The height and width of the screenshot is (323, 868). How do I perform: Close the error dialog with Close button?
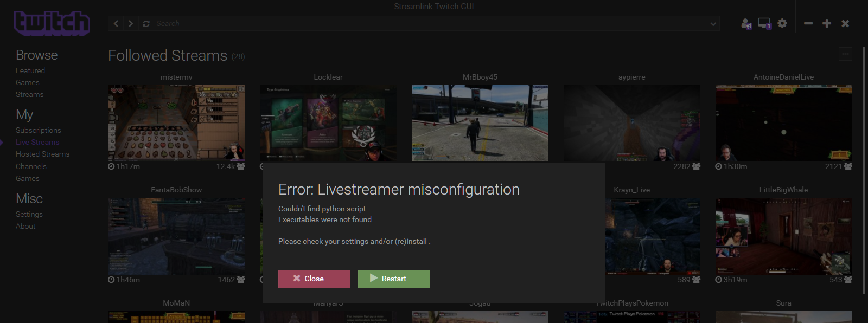point(314,279)
